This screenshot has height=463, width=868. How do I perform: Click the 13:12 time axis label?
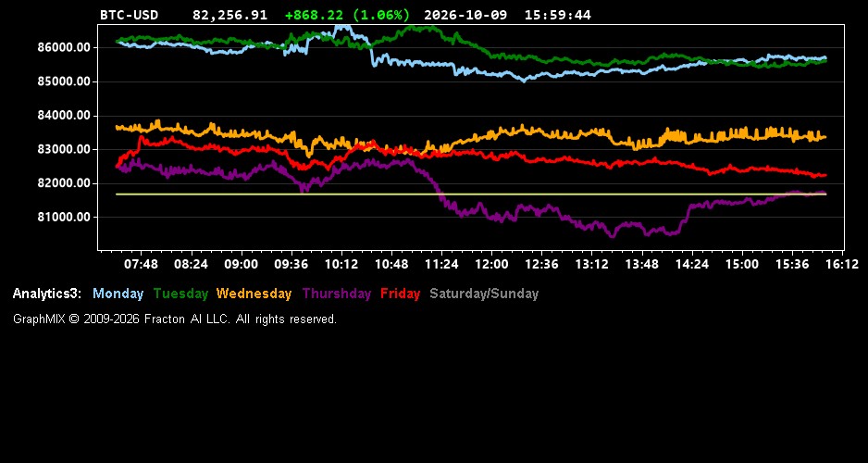pyautogui.click(x=591, y=264)
